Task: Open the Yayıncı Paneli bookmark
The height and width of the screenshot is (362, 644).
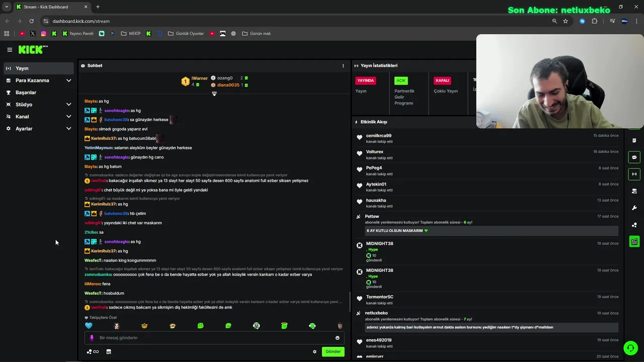Action: (78, 34)
